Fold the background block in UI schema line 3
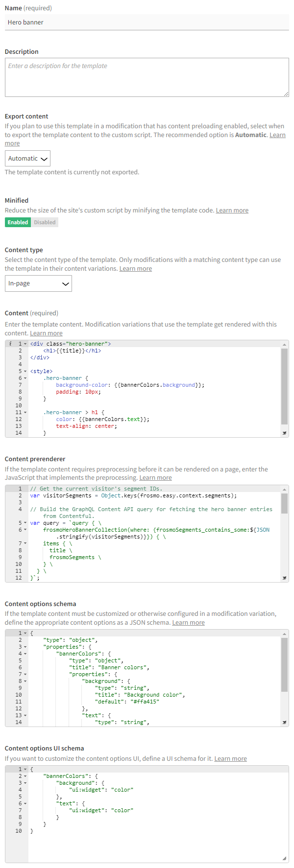 coord(25,783)
